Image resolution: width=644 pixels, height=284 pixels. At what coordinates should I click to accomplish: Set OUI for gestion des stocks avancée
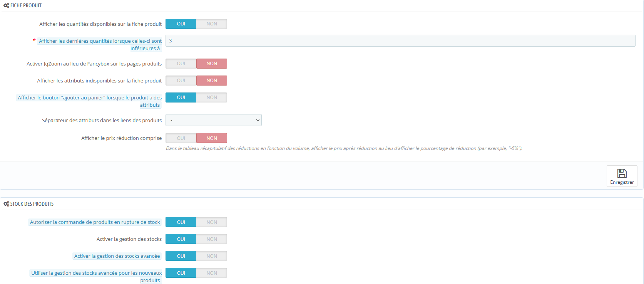181,256
